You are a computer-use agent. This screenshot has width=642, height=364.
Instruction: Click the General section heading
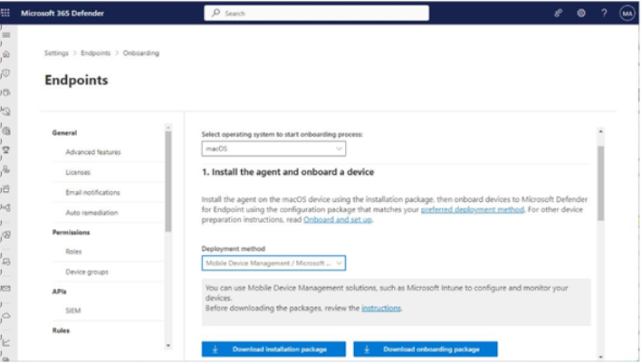point(64,133)
